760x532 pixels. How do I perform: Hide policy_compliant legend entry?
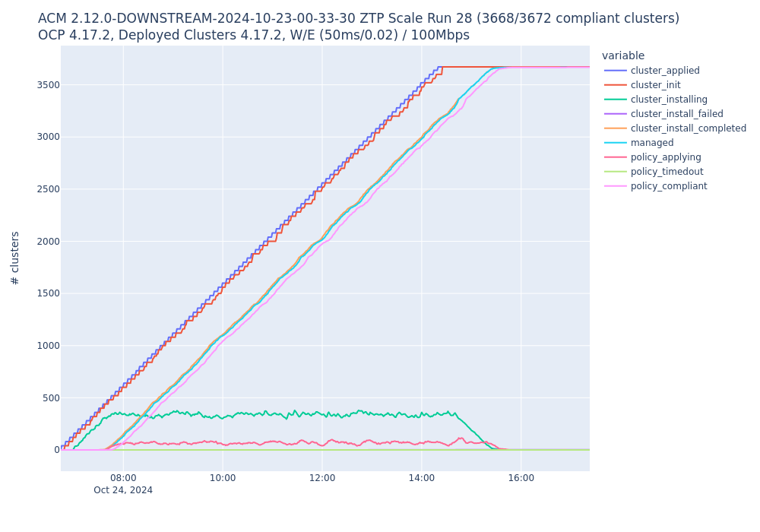[x=655, y=186]
